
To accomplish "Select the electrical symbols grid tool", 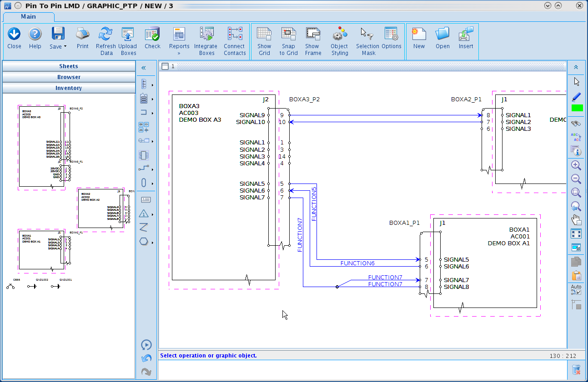I will pos(144,127).
